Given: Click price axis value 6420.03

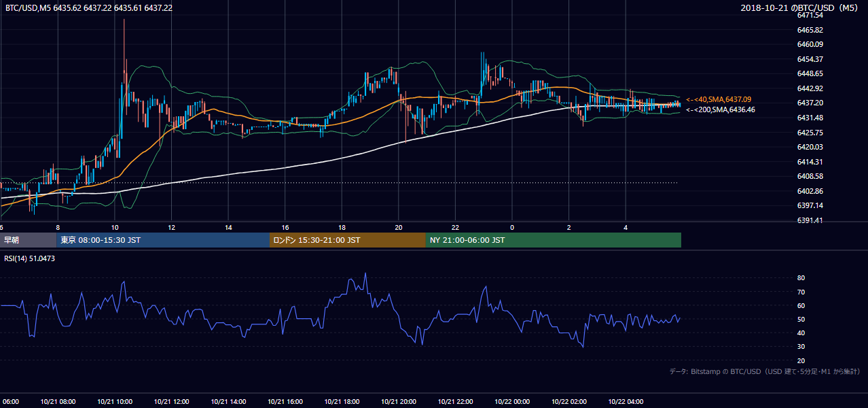Looking at the screenshot, I should (810, 147).
